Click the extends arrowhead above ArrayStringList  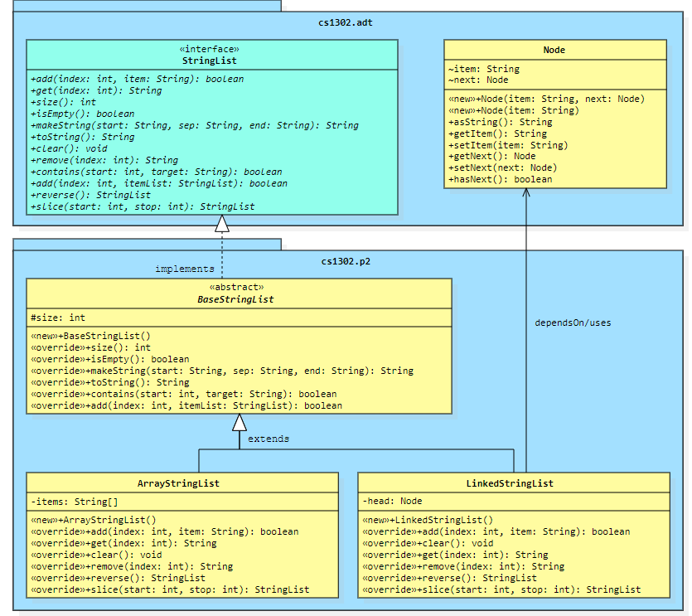coord(239,421)
